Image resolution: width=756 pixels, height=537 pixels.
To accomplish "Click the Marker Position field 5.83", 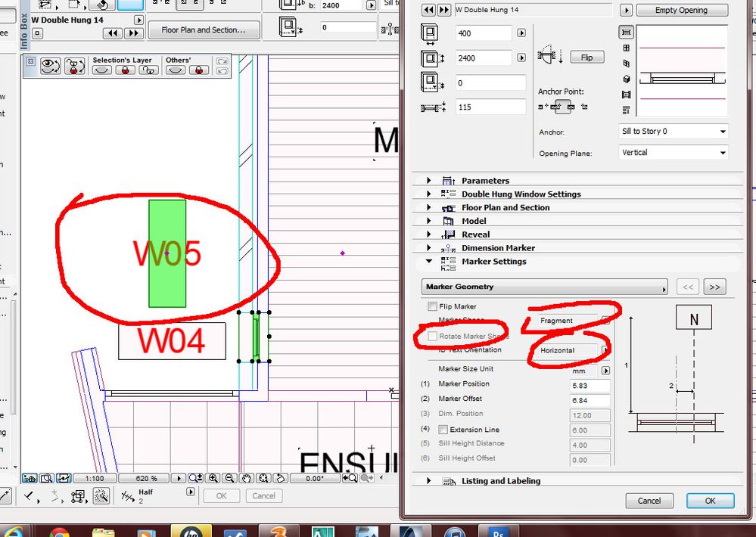I will (590, 386).
